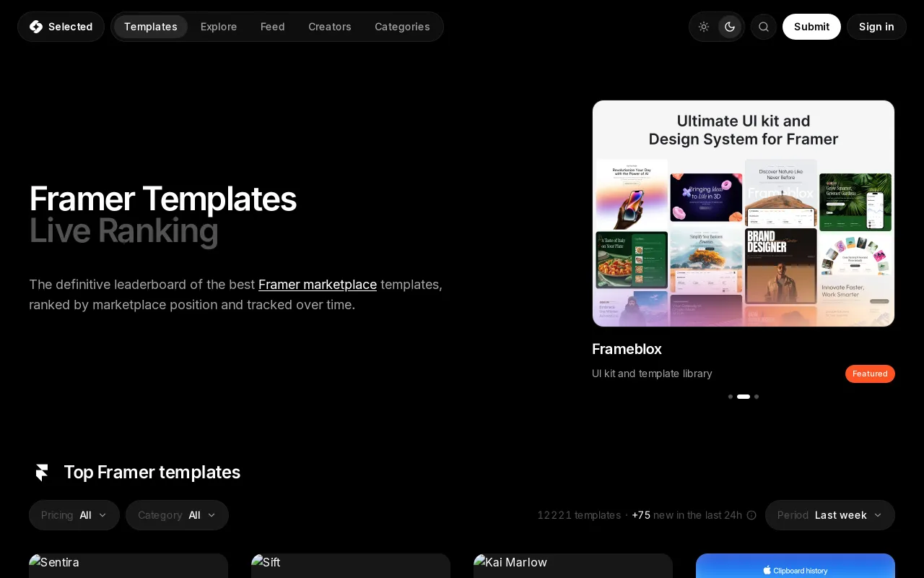This screenshot has width=924, height=578.
Task: Open the Sift template card
Action: coord(351,566)
